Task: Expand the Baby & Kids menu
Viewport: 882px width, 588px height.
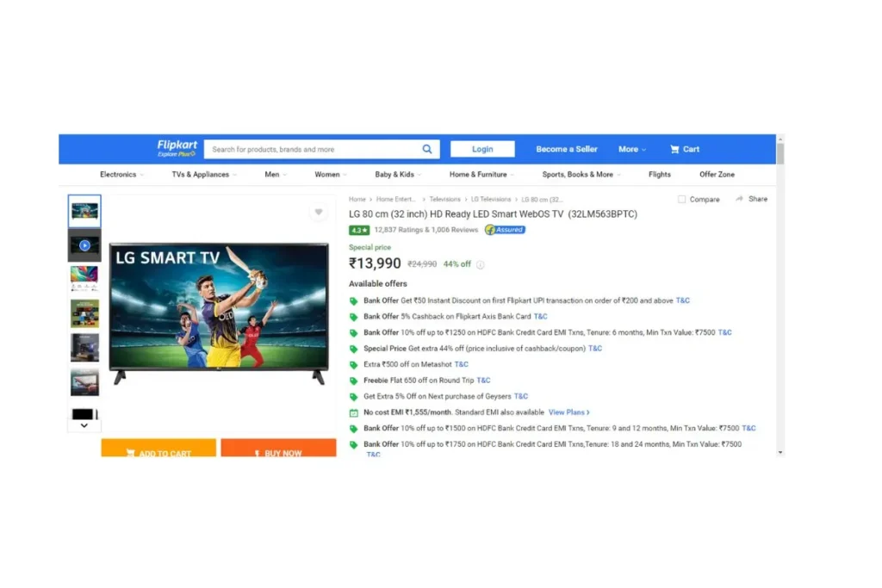Action: [x=398, y=174]
